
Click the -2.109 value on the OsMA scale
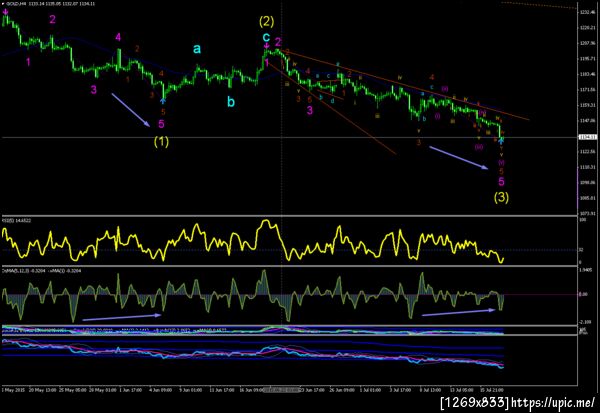(x=587, y=322)
